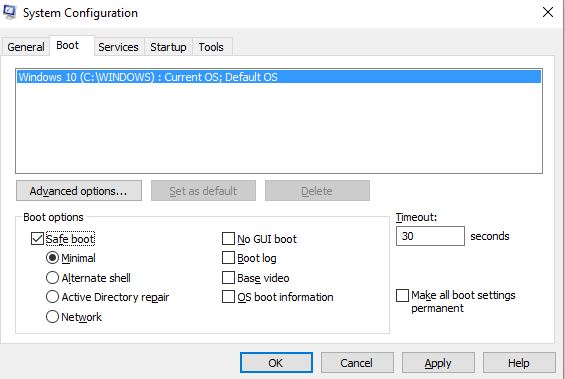Click the System Configuration title bar icon
The image size is (565, 379).
point(9,12)
